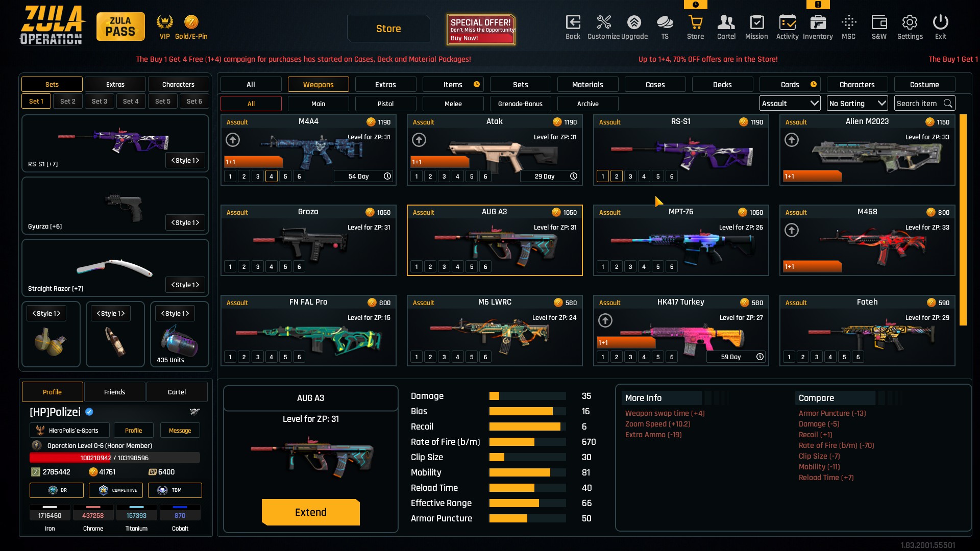
Task: Click the Back arrow icon
Action: (573, 22)
